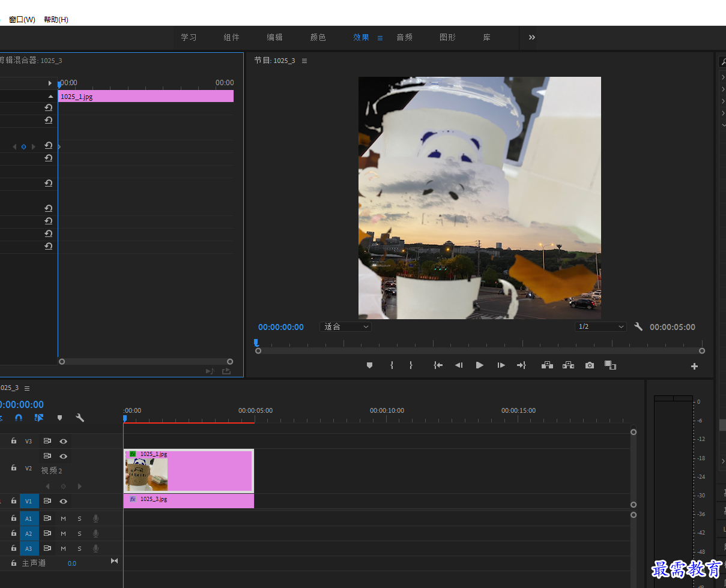Image resolution: width=726 pixels, height=588 pixels.
Task: Select the 1025_1.jpg clip on V2
Action: coord(189,471)
